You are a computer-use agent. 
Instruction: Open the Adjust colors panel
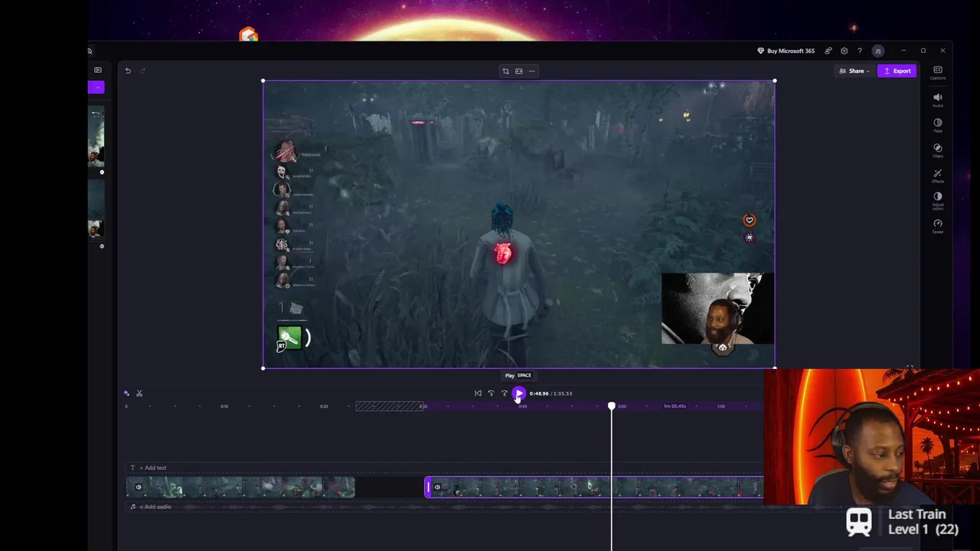pyautogui.click(x=938, y=201)
